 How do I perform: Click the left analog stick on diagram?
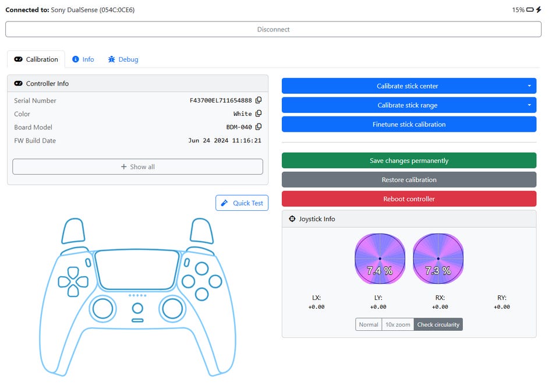pos(102,309)
